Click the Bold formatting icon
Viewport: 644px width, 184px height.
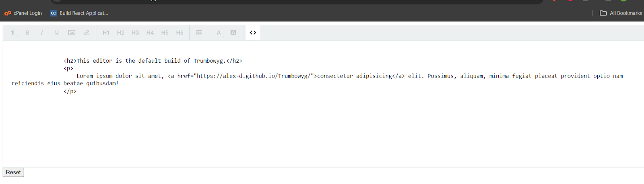[27, 33]
